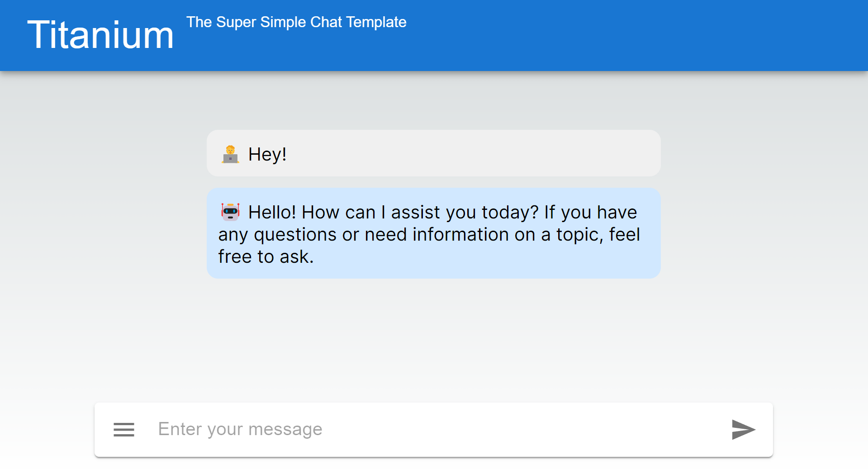Click the text "free to ask." in the reply

pos(266,257)
